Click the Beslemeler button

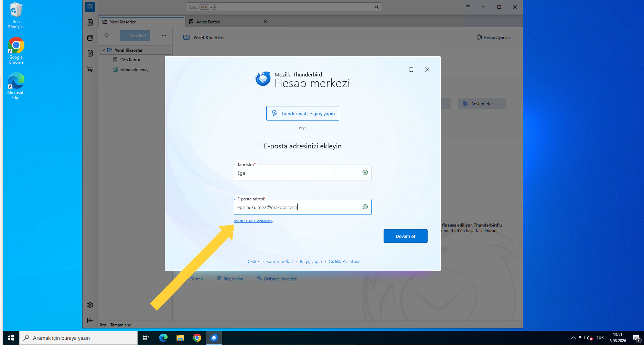[x=482, y=104]
